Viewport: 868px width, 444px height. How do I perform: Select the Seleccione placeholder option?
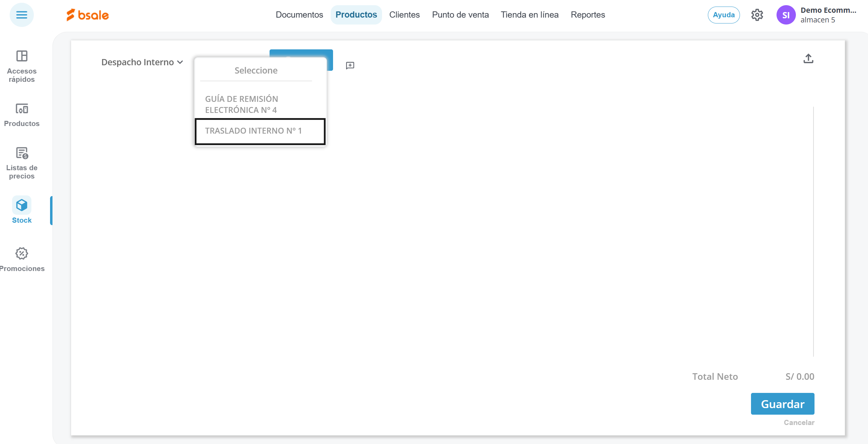pos(256,70)
